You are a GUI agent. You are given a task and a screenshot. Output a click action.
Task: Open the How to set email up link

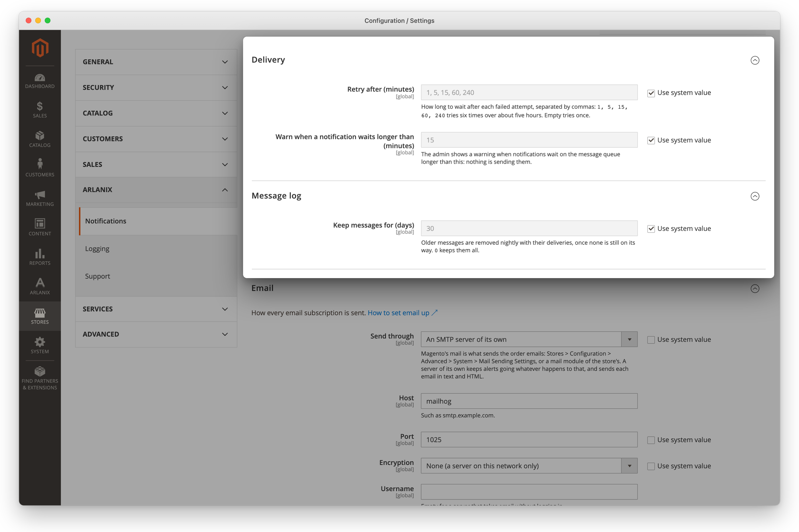coord(403,313)
